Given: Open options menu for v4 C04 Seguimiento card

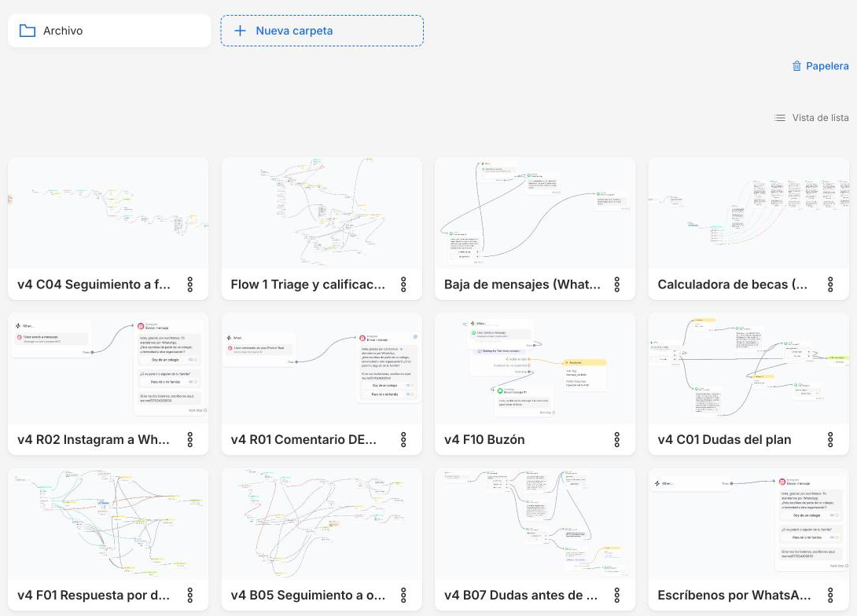Looking at the screenshot, I should [x=190, y=284].
